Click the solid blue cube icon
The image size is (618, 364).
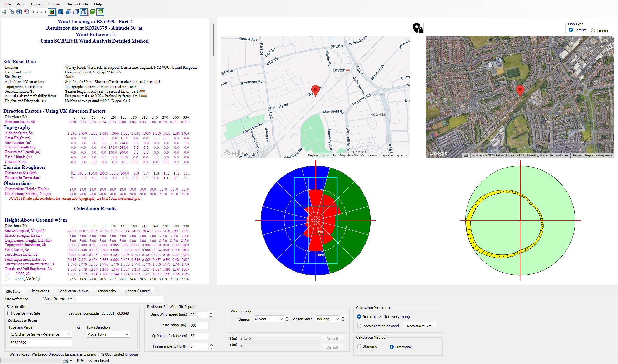60,12
